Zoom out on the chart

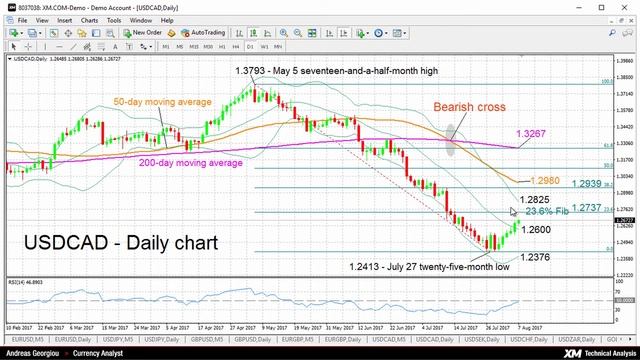298,33
